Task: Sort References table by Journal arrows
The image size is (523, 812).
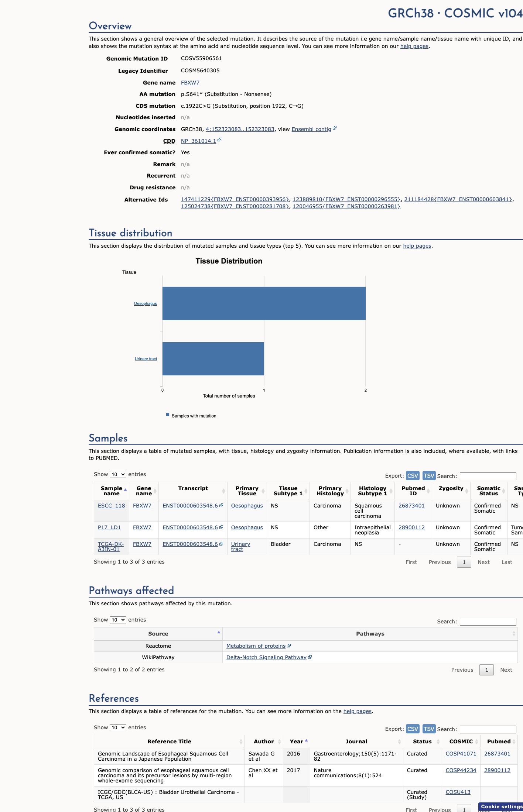Action: coord(399,742)
